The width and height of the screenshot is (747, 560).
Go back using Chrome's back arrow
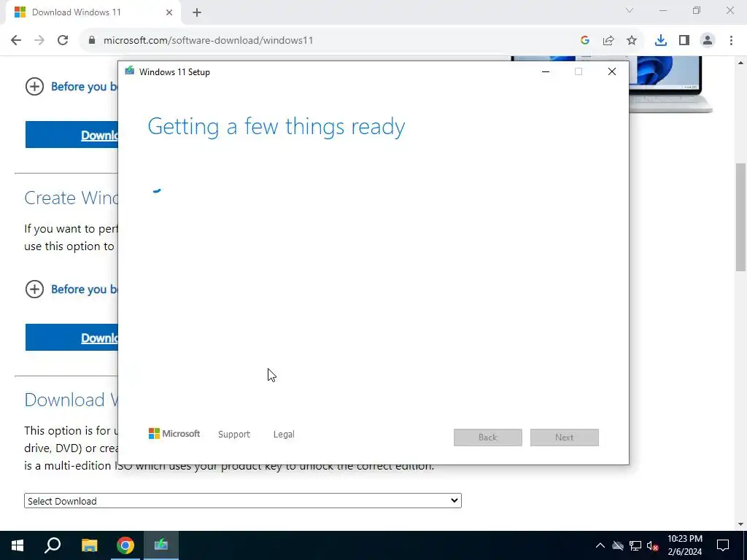[x=16, y=40]
